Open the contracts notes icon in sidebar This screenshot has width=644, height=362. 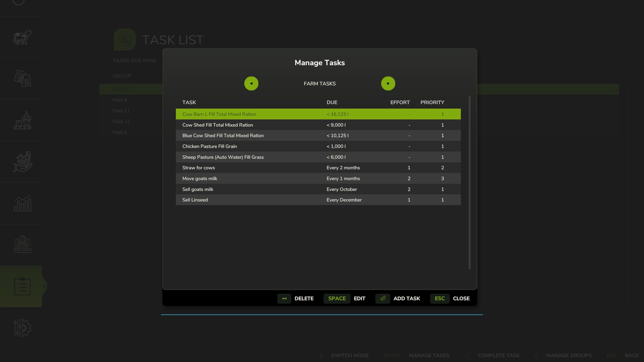click(x=22, y=78)
